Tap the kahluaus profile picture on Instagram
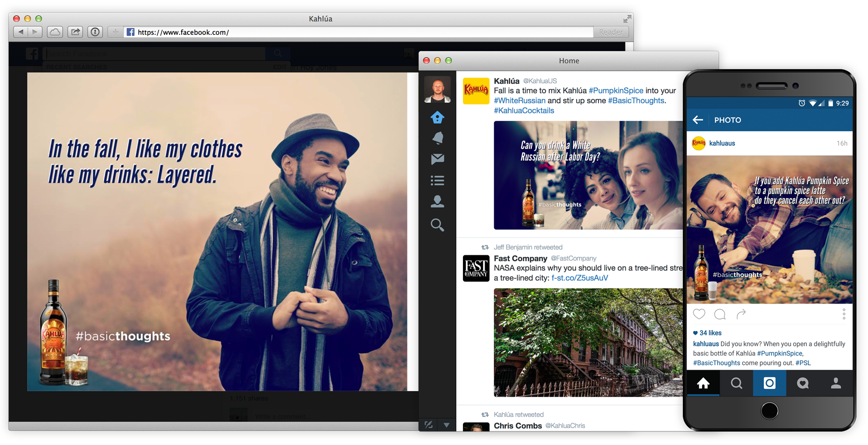868x445 pixels. pyautogui.click(x=699, y=143)
